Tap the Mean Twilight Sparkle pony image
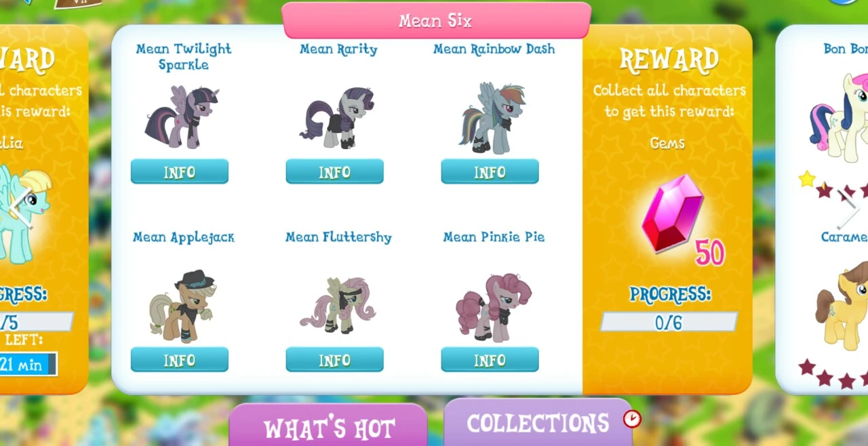The height and width of the screenshot is (446, 868). tap(181, 116)
